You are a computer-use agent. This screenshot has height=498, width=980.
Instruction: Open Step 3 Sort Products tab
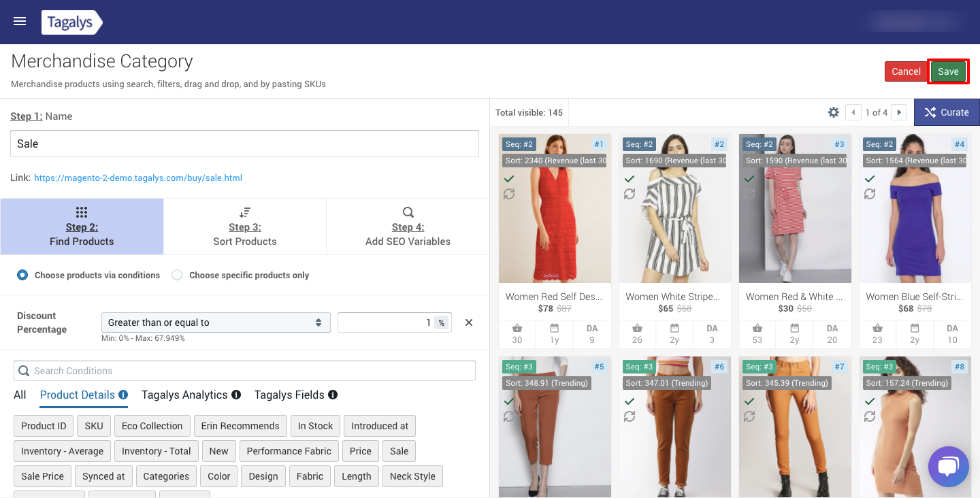pyautogui.click(x=245, y=227)
